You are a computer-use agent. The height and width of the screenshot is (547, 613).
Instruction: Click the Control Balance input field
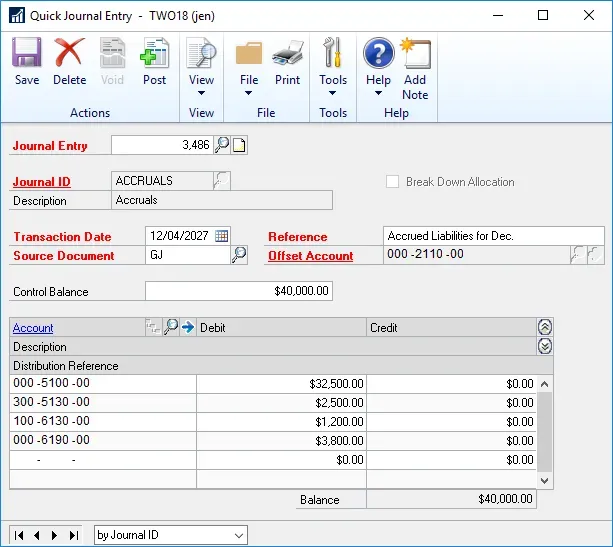pyautogui.click(x=238, y=292)
